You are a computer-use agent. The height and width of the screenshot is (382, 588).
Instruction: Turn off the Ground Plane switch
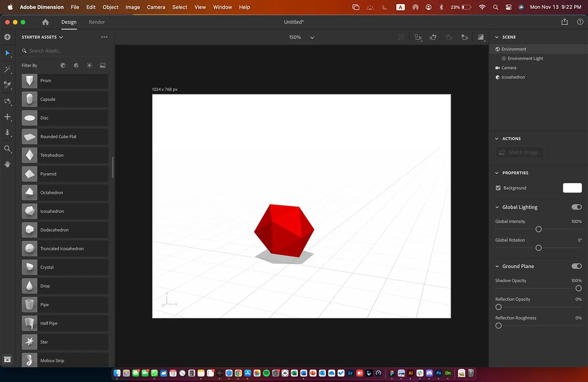click(x=577, y=266)
